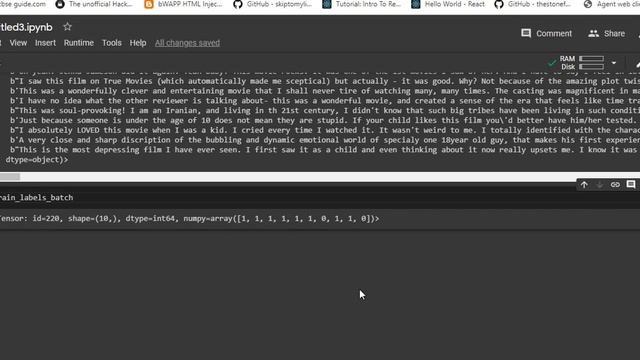Click the horizontal output scrollbar thumb
Viewport: 640px width, 360px height.
pos(10,177)
